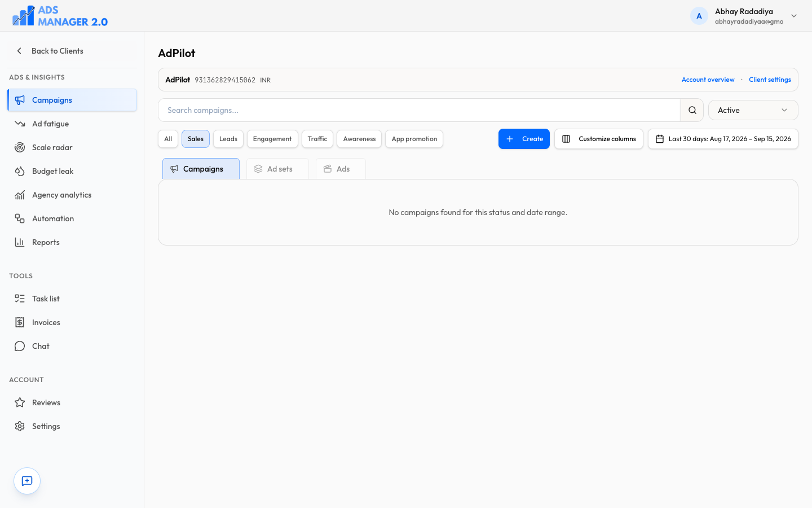Toggle the Sales objective filter
The width and height of the screenshot is (812, 508).
(196, 139)
